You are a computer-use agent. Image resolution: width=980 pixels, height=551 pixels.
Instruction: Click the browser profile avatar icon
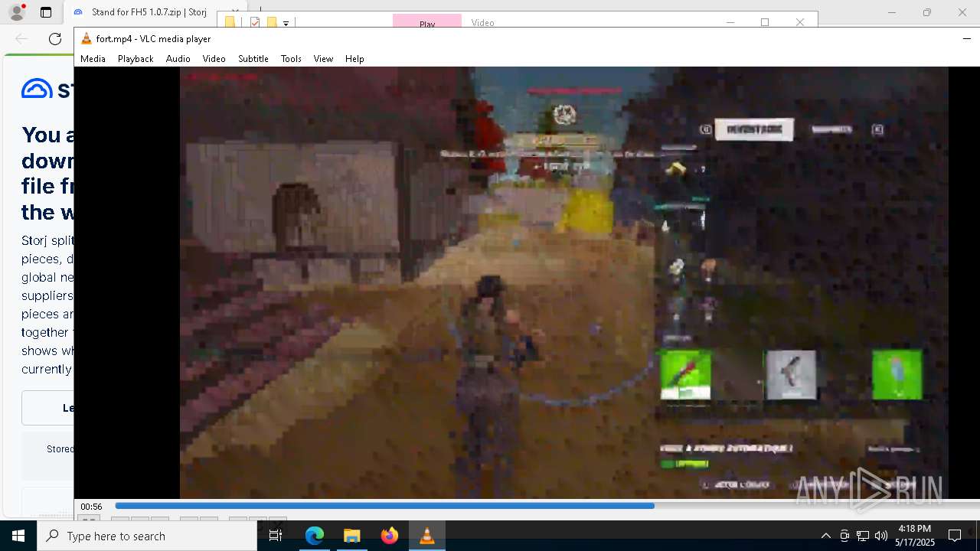(x=16, y=11)
